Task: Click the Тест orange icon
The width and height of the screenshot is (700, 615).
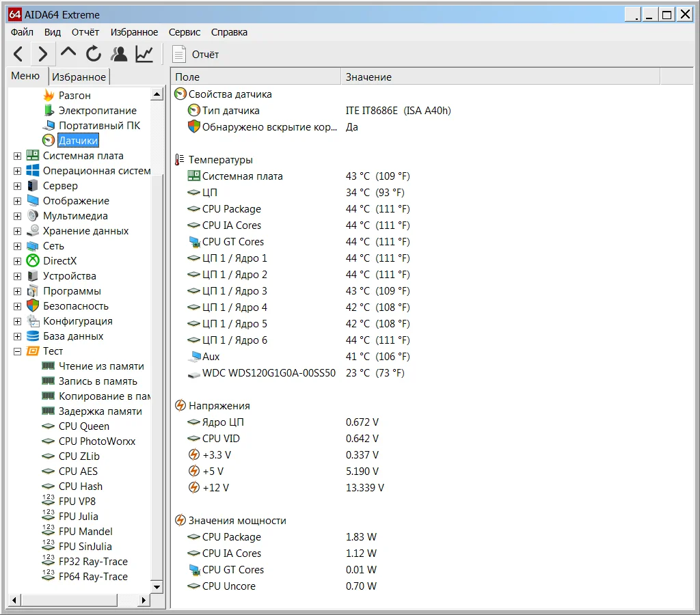Action: coord(33,351)
